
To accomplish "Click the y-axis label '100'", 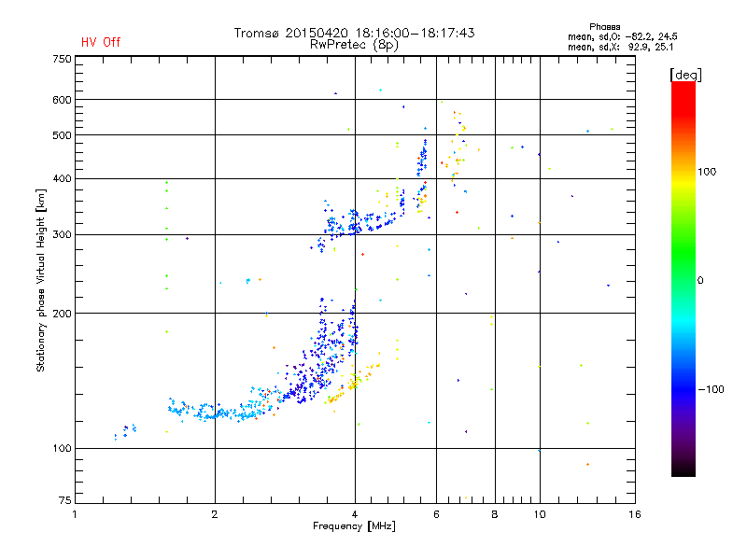I will coord(62,448).
